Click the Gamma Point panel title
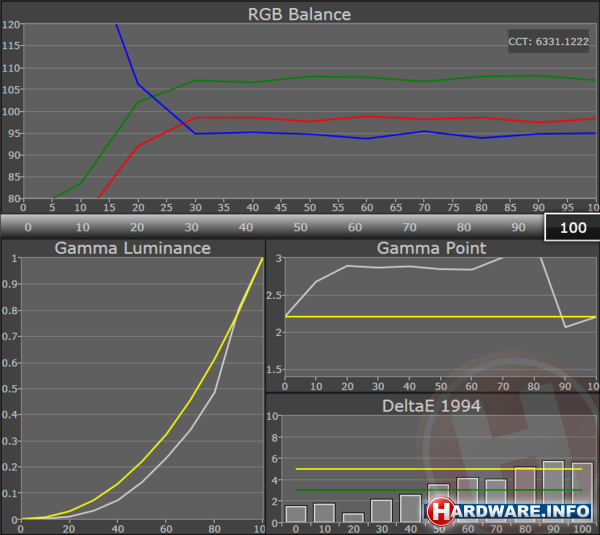The height and width of the screenshot is (535, 600). click(x=432, y=248)
